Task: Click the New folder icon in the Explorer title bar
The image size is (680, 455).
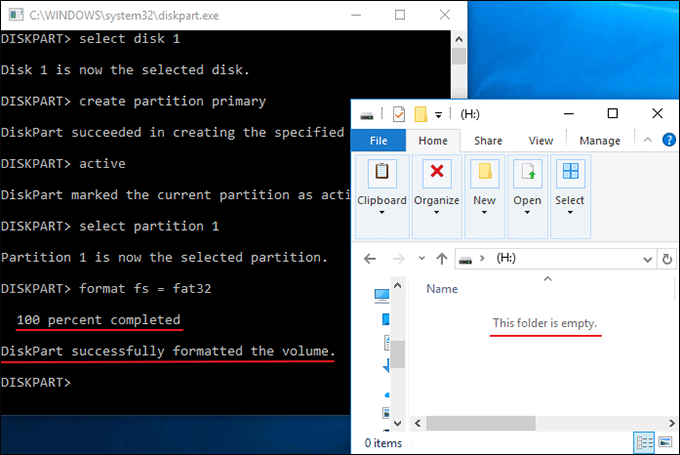Action: click(421, 115)
